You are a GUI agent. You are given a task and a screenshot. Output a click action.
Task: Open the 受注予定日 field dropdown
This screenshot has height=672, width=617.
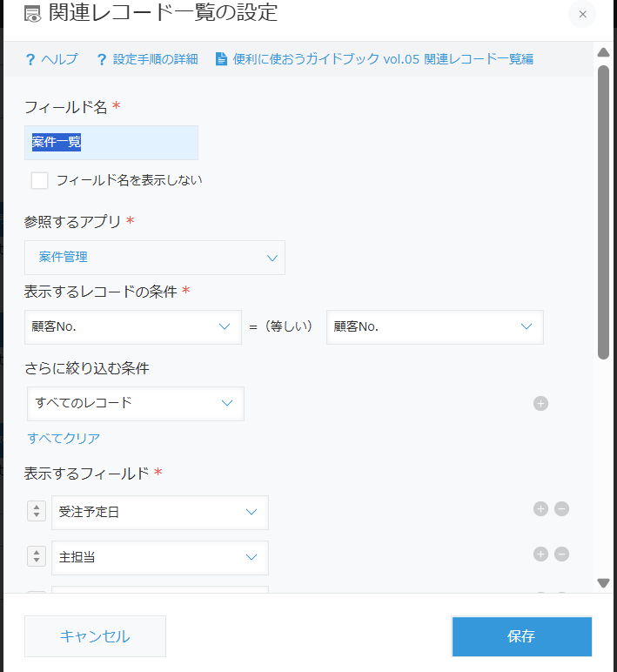pyautogui.click(x=160, y=512)
